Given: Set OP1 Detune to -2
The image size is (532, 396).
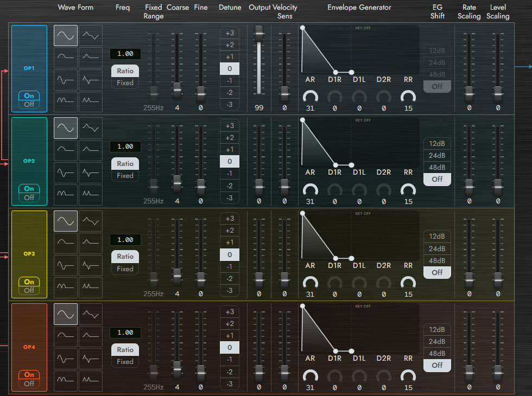Looking at the screenshot, I should pos(230,92).
